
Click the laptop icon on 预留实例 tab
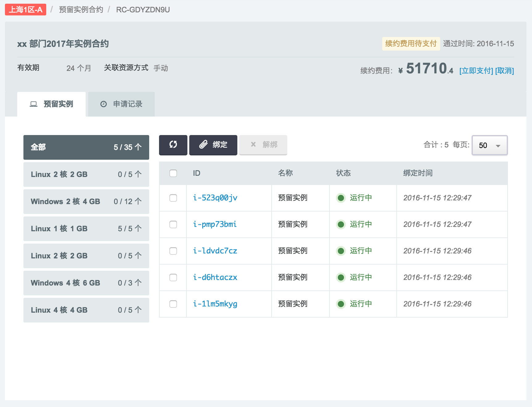click(33, 104)
